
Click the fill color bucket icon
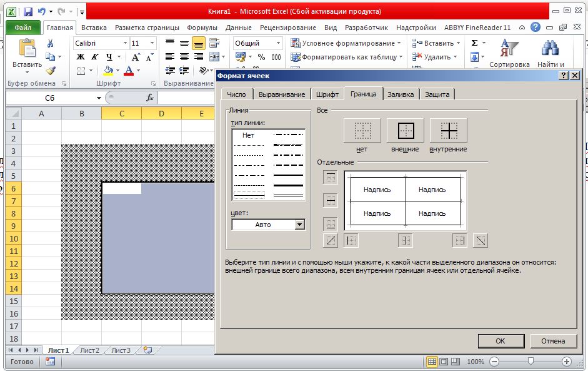108,70
